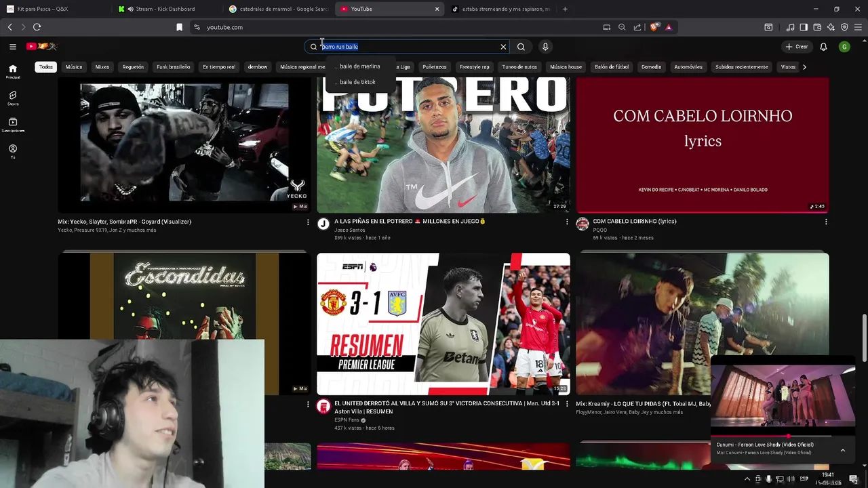This screenshot has height=488, width=868.
Task: Open the POTRERO video thumbnail
Action: pos(443,144)
